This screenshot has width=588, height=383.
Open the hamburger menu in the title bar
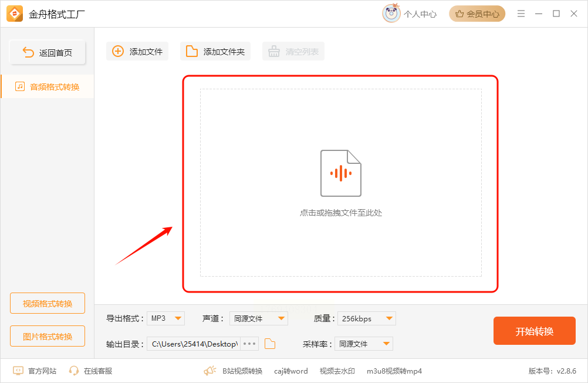[521, 14]
